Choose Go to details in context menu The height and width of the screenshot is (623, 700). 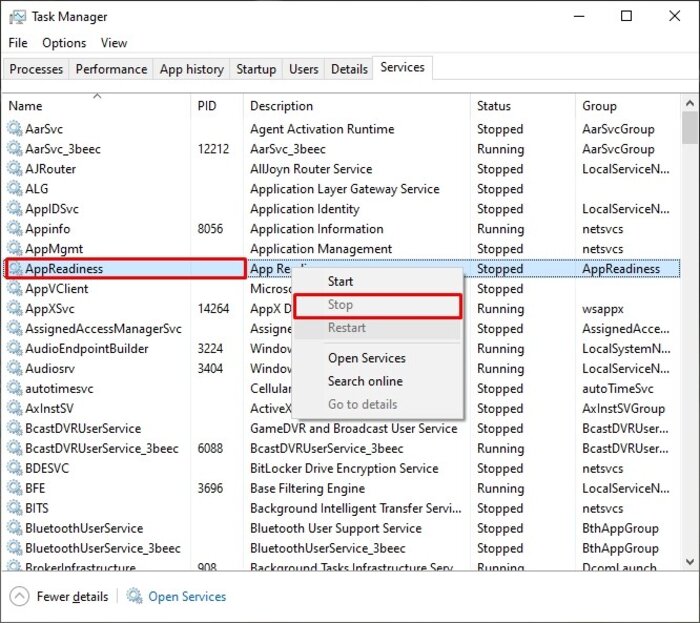pyautogui.click(x=378, y=404)
